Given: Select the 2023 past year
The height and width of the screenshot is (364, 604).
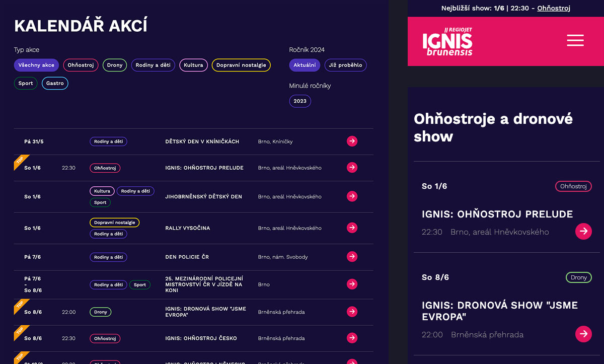Looking at the screenshot, I should click(x=300, y=101).
